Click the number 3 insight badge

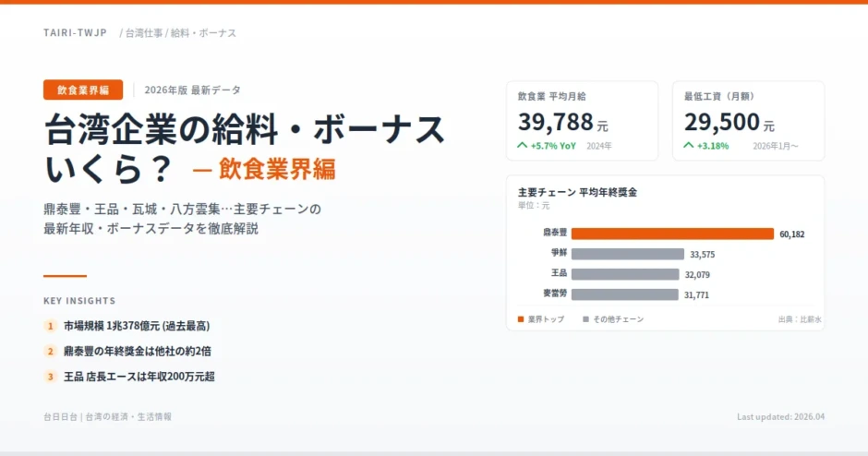click(x=50, y=376)
